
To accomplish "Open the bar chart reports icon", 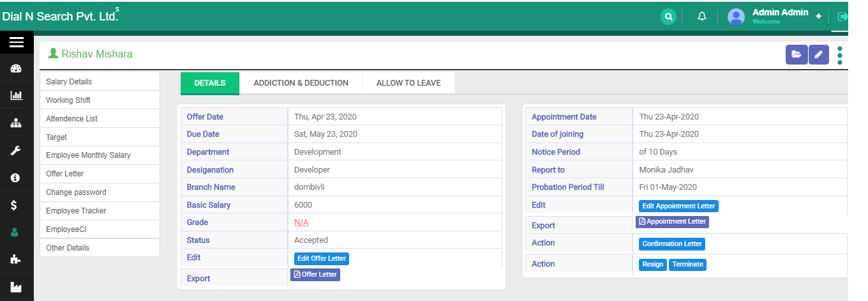I will tap(17, 96).
